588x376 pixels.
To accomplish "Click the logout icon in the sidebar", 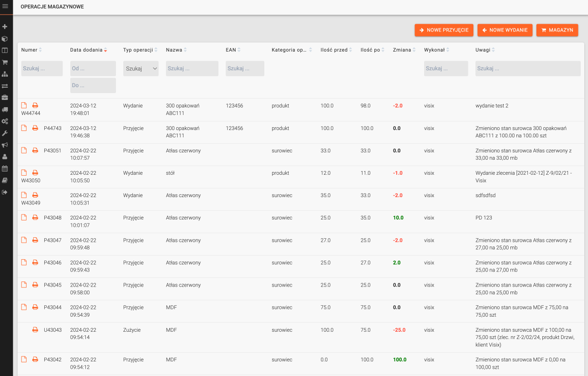I will (5, 192).
